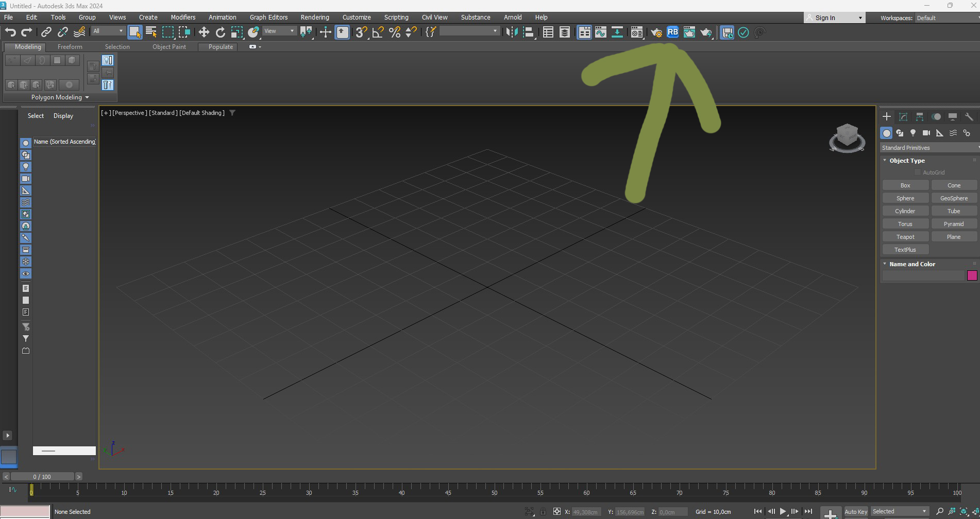Activate the Select and Rotate tool
980x519 pixels.
[x=221, y=32]
